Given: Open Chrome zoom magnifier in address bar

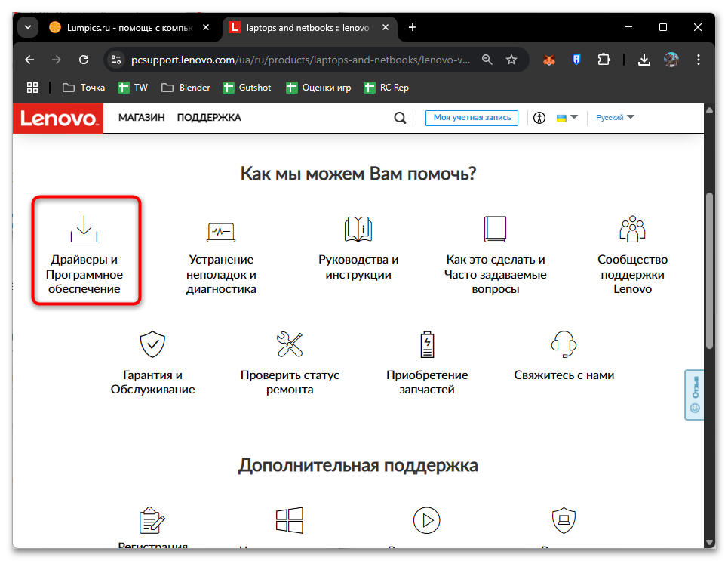Looking at the screenshot, I should coord(487,60).
